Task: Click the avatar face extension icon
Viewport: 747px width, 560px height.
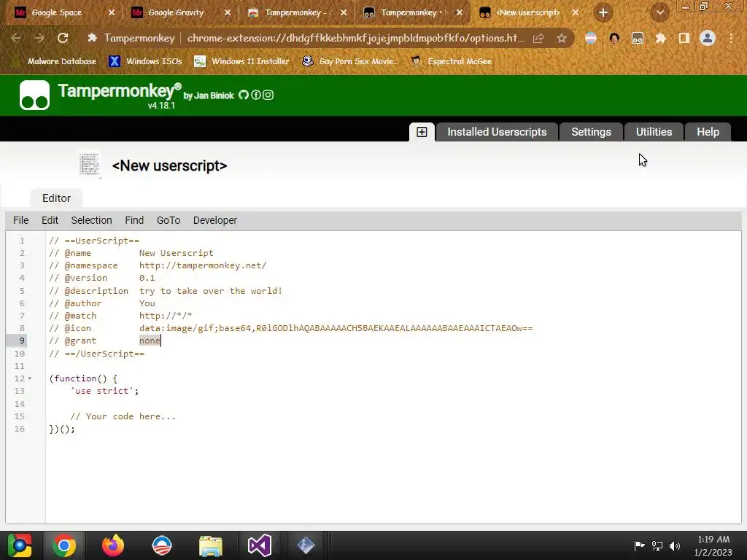Action: coord(614,38)
